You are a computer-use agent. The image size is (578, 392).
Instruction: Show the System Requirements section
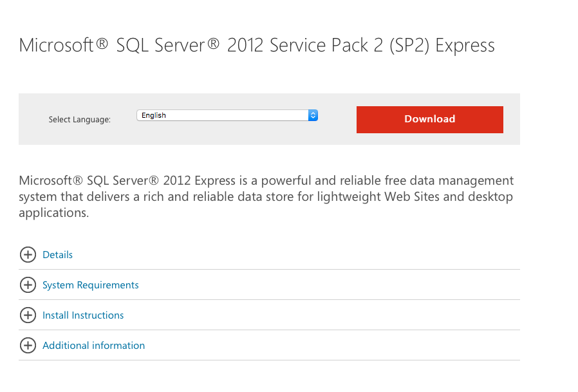click(x=91, y=285)
